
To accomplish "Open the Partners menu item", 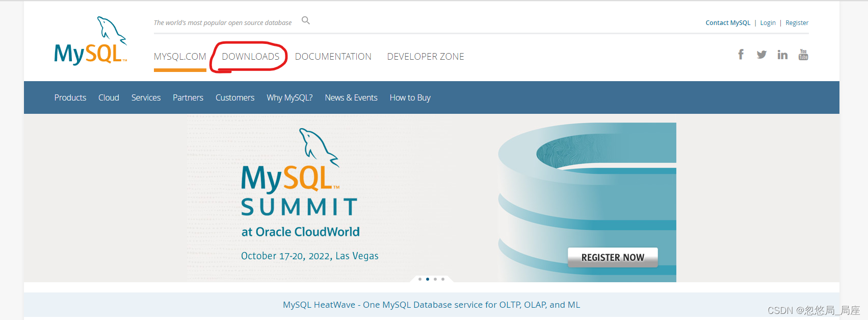I will click(188, 97).
